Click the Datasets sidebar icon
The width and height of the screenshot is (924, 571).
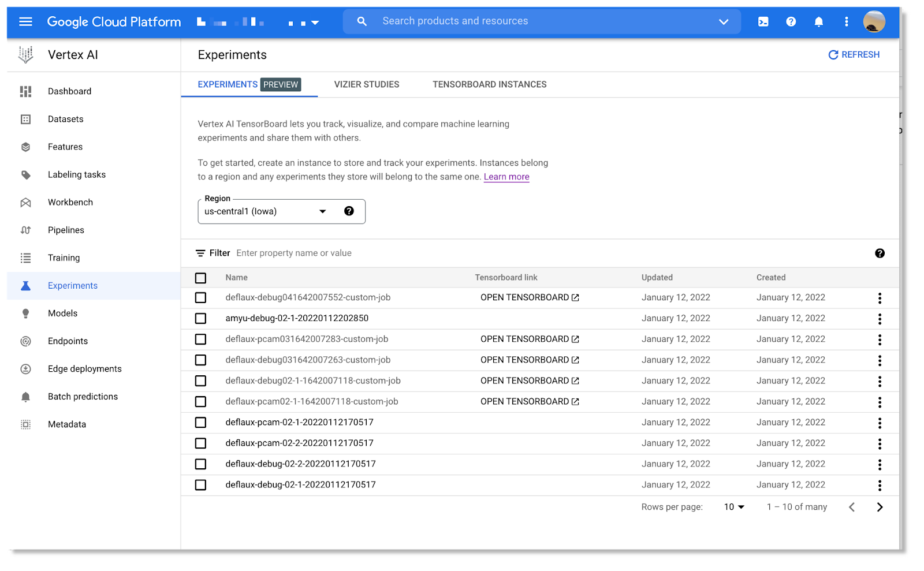pos(25,119)
